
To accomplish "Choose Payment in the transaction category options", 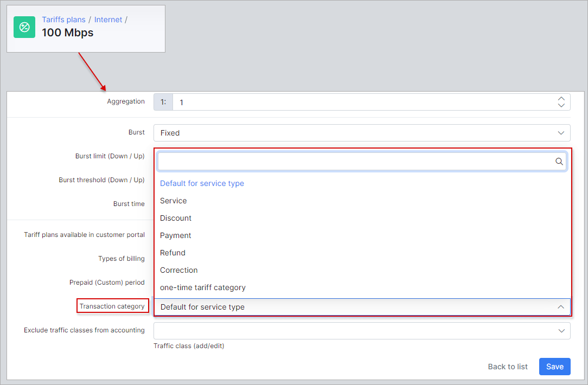I will [175, 235].
